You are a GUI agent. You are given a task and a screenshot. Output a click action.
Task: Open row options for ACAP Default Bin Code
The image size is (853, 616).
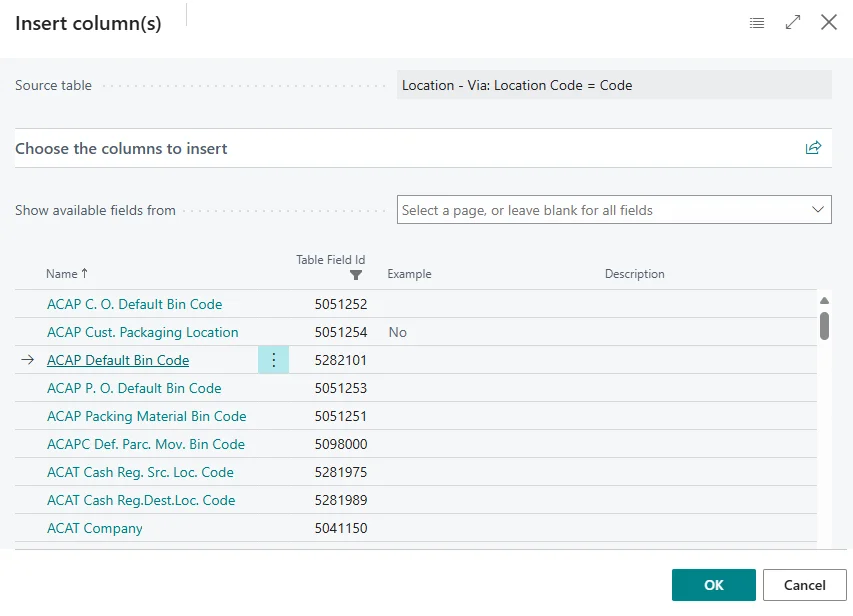[x=273, y=360]
